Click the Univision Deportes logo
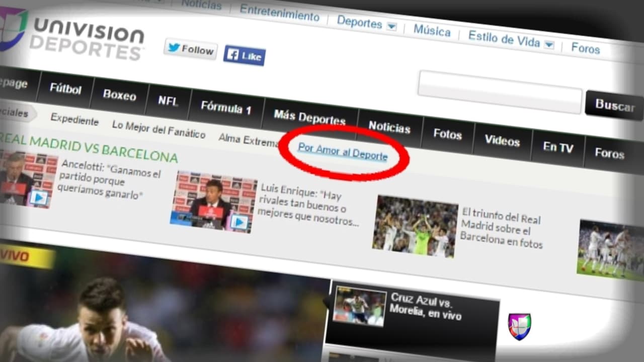 tap(75, 36)
